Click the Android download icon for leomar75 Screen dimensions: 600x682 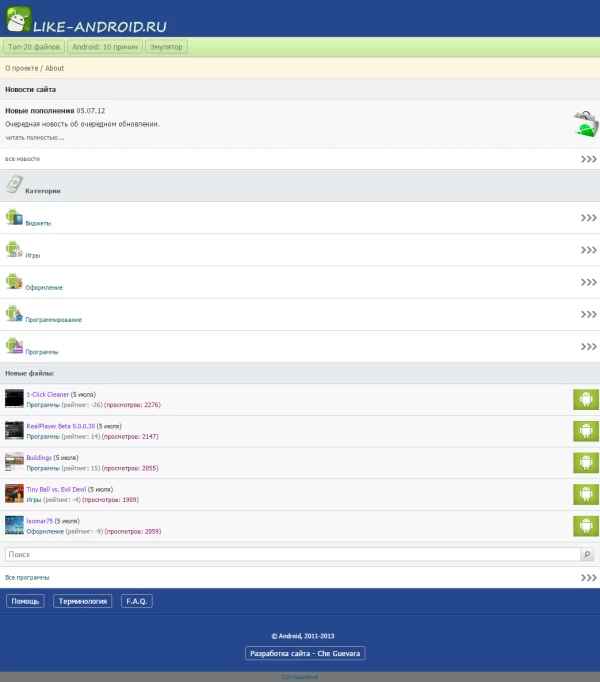586,526
